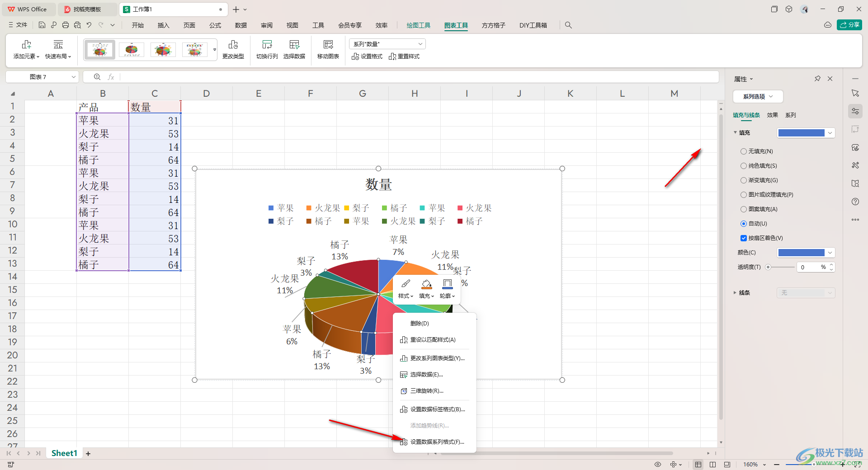Click the properties settings sidebar icon
The height and width of the screenshot is (470, 868).
tap(855, 111)
